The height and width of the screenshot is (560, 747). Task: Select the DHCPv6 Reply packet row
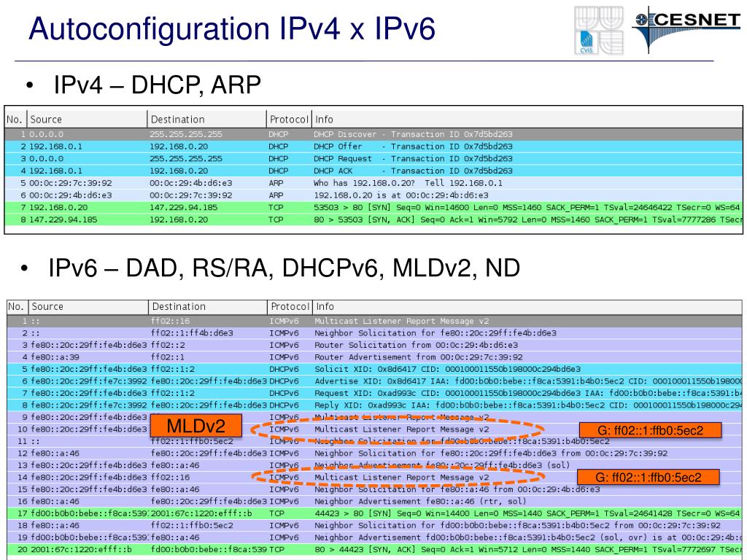click(x=374, y=405)
